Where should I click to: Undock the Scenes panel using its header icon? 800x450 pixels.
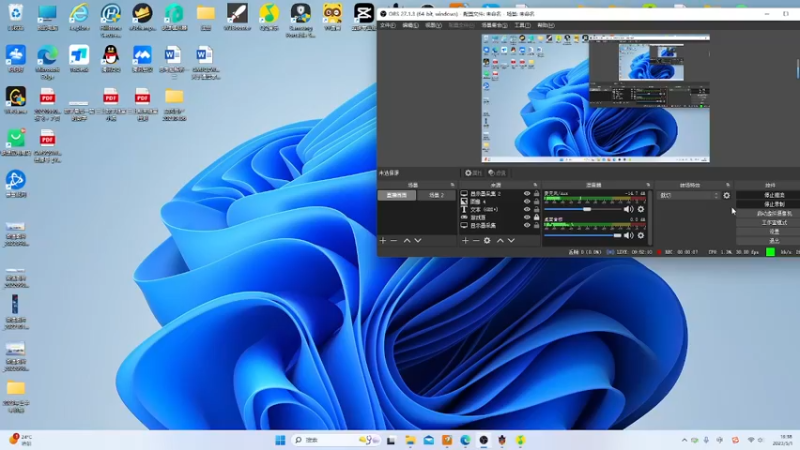click(x=452, y=185)
